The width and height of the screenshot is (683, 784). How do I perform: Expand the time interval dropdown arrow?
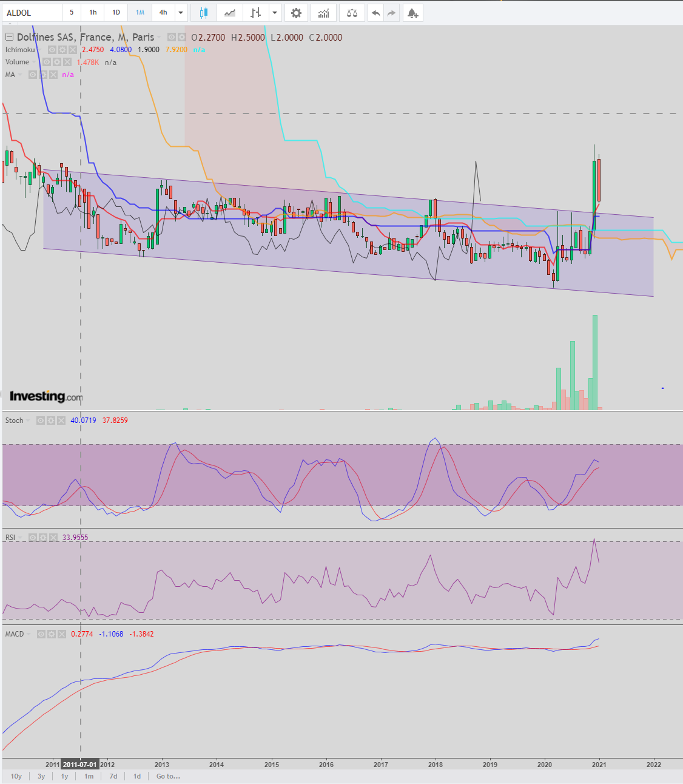[x=181, y=13]
